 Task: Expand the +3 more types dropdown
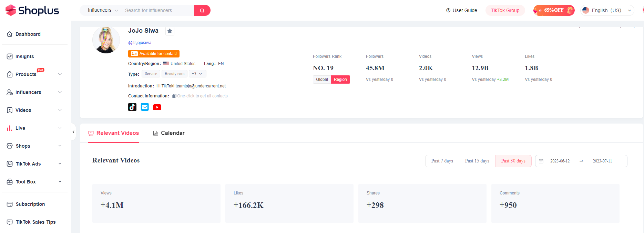coord(197,74)
